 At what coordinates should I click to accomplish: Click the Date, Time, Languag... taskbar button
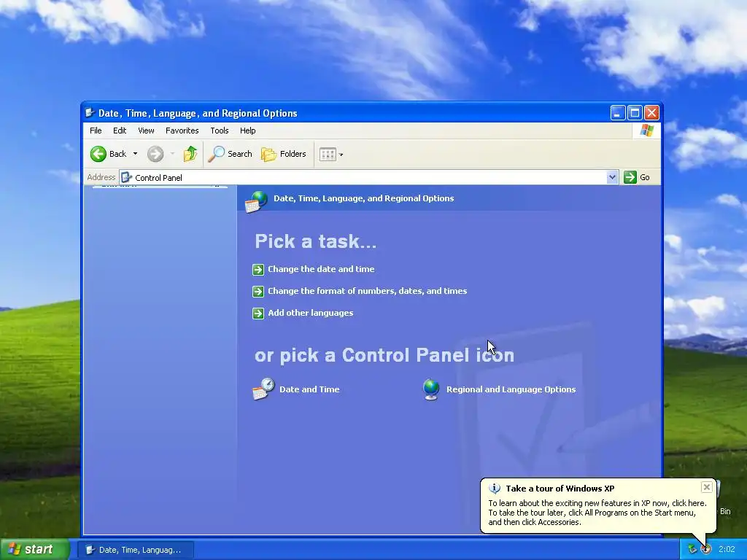coord(136,550)
